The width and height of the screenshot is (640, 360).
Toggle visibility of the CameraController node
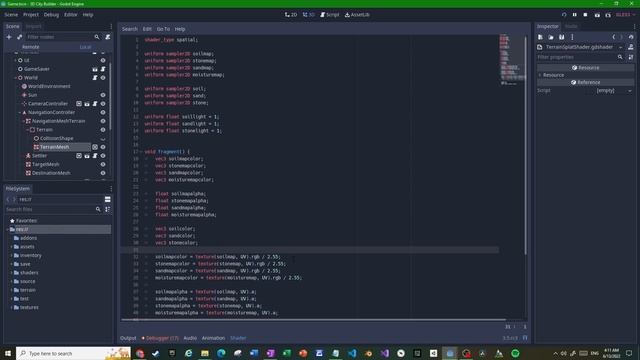pos(103,104)
